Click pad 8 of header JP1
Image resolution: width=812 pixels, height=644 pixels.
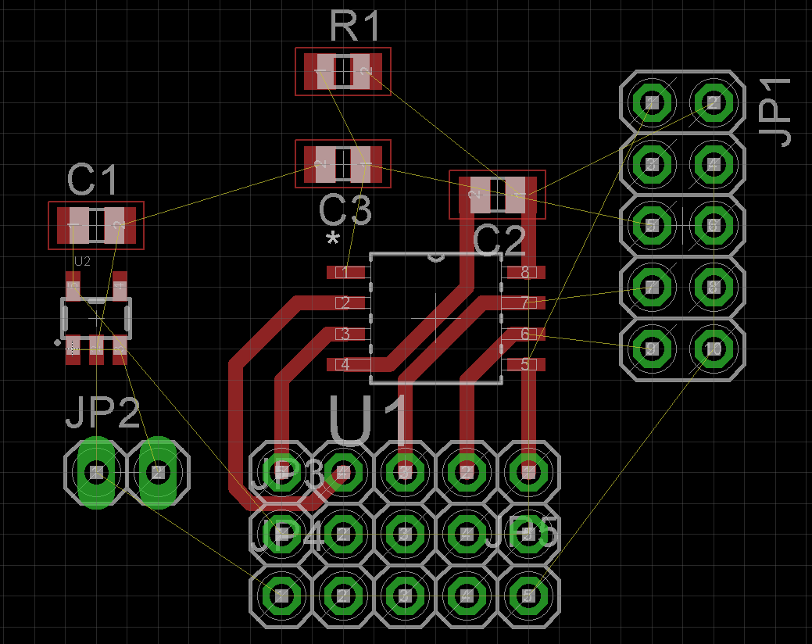pos(714,288)
